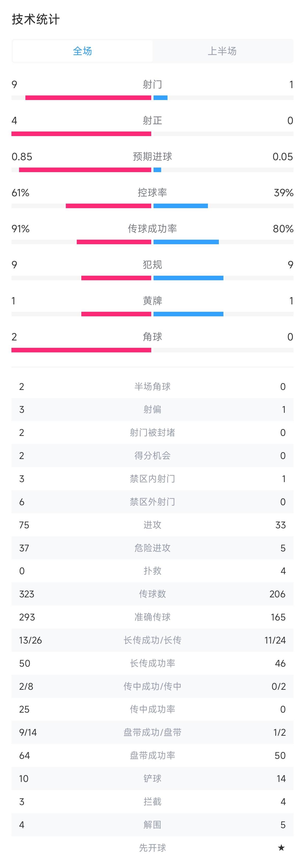The width and height of the screenshot is (305, 868).
Task: Click the pink 角球 bar
Action: point(81,350)
